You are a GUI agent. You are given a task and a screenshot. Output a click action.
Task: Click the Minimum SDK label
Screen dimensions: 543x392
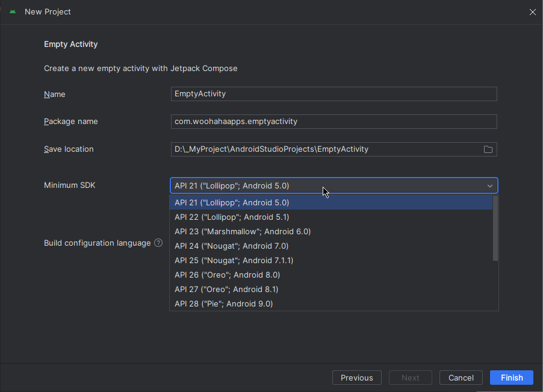70,185
